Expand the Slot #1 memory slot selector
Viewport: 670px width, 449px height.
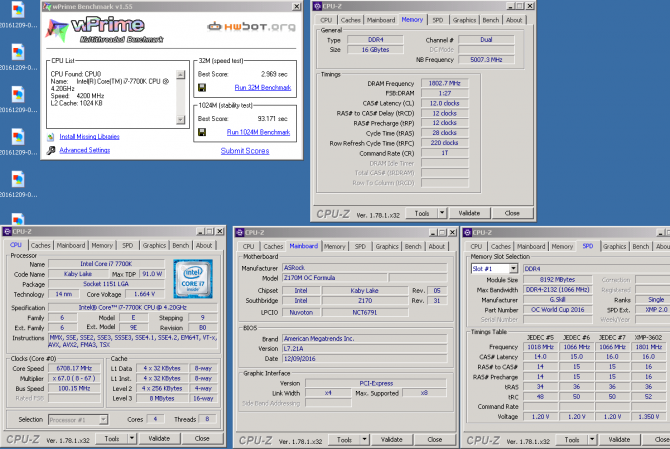(x=513, y=269)
